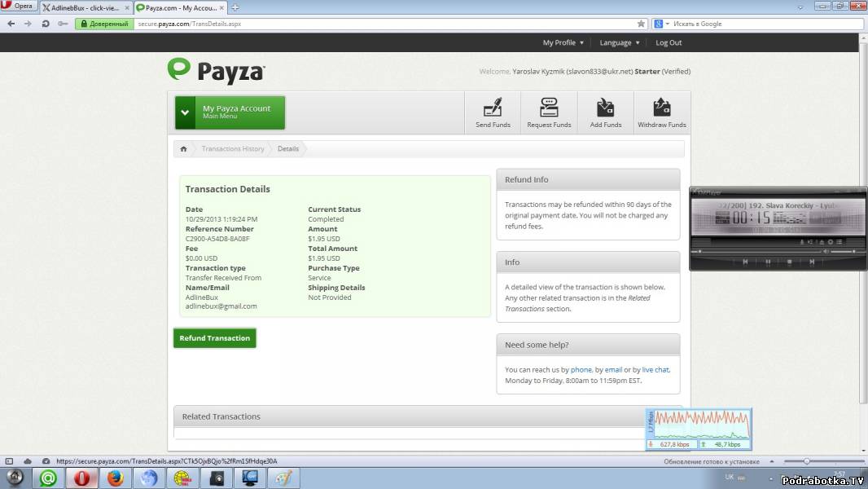Launch Firefox from the taskbar

[x=115, y=478]
